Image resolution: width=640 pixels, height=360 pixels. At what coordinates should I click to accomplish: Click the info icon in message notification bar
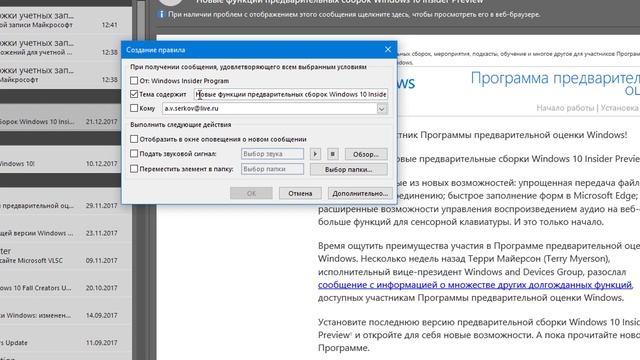[161, 14]
